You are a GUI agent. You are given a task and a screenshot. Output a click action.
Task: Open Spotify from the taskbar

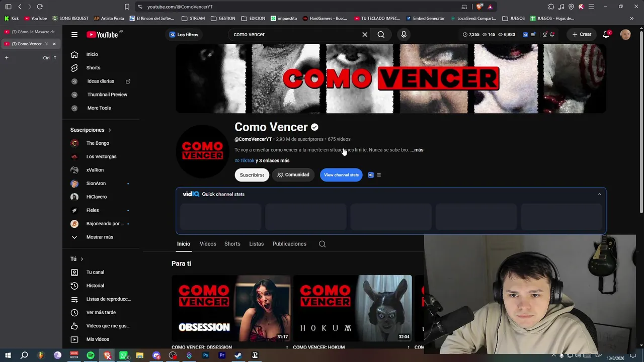(91, 355)
